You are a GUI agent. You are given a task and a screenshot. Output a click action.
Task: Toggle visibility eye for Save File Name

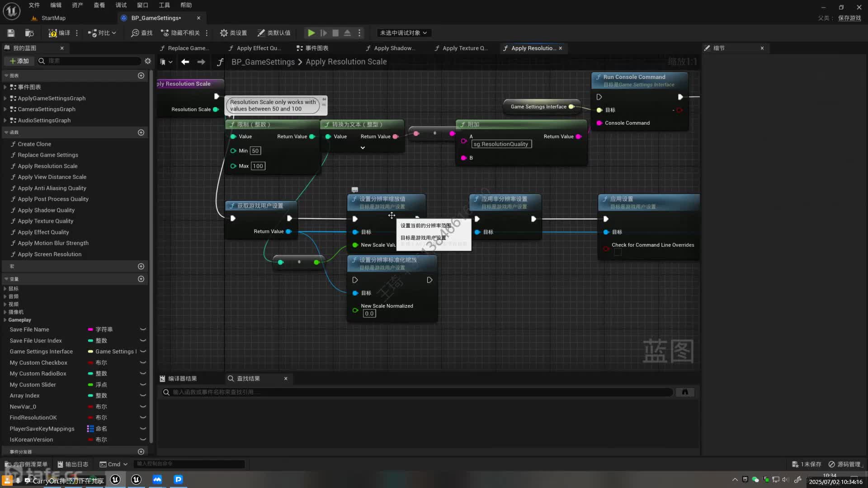click(x=143, y=329)
